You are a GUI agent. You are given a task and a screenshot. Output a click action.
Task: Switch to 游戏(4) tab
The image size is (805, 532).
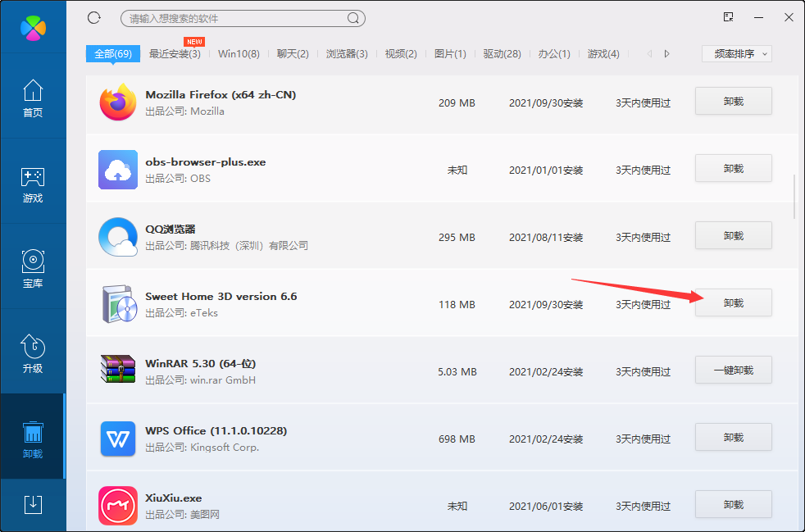(x=603, y=54)
